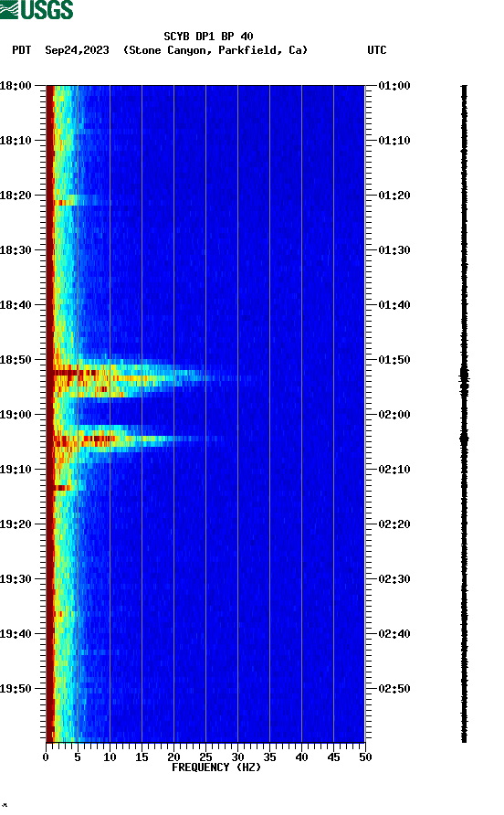
Task: Click the 02:40 UTC time label
Action: (394, 634)
